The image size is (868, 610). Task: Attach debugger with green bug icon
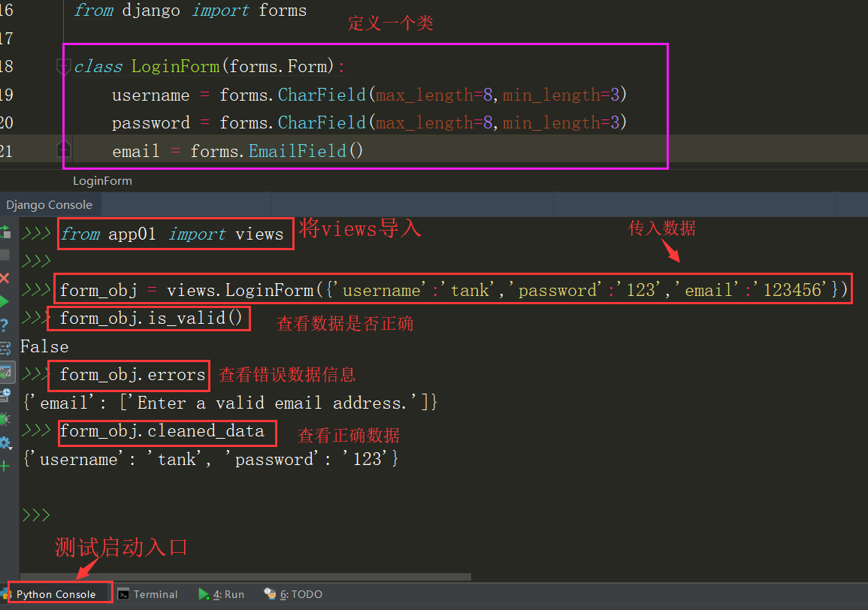tap(5, 418)
